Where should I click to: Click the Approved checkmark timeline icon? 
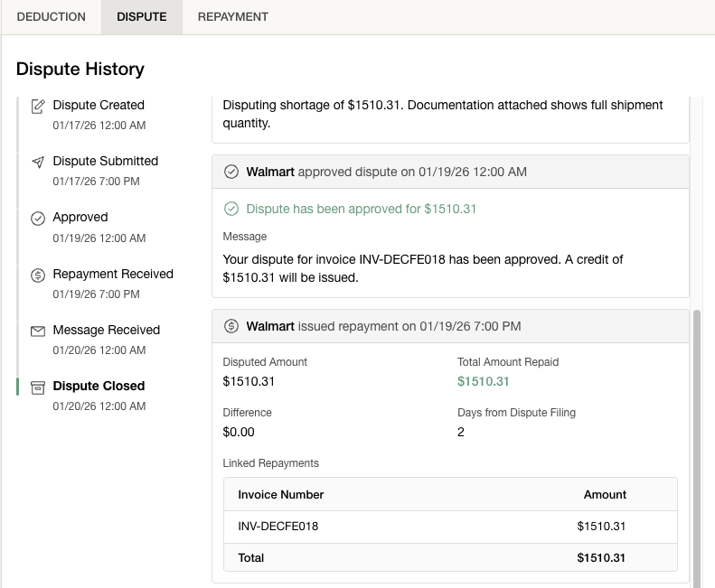click(38, 219)
